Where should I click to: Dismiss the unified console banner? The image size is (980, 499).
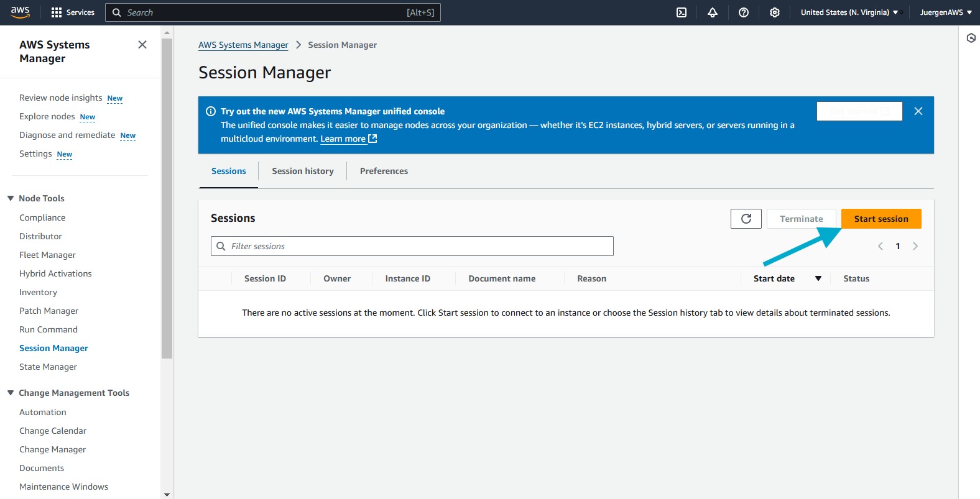[918, 111]
